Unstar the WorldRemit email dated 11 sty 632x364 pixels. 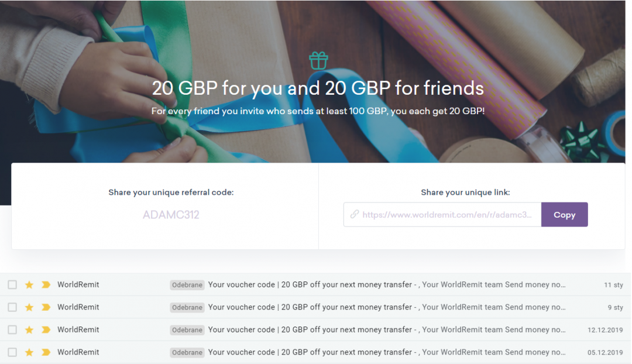[x=29, y=285]
